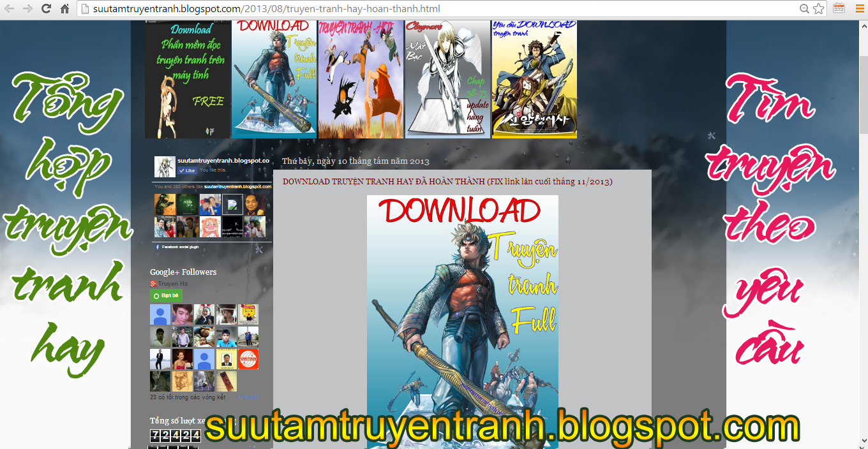The image size is (868, 449).
Task: Click '23 có tôi trong các vòng kết' text
Action: pos(188,397)
